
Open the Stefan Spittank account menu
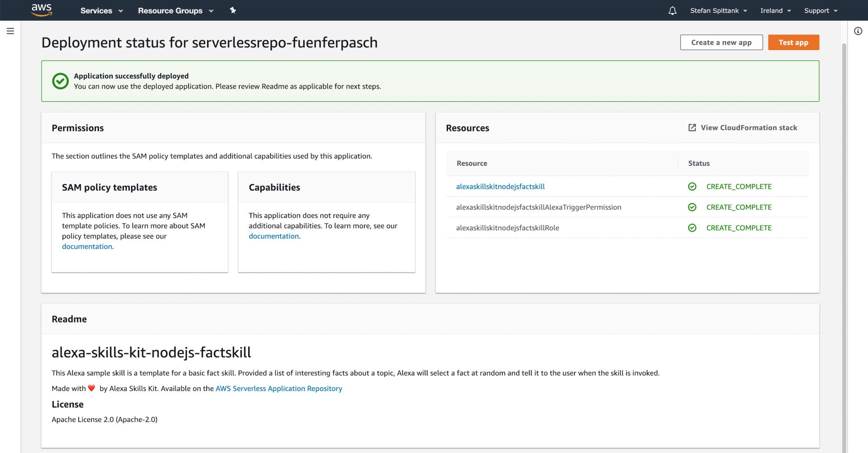click(x=718, y=11)
